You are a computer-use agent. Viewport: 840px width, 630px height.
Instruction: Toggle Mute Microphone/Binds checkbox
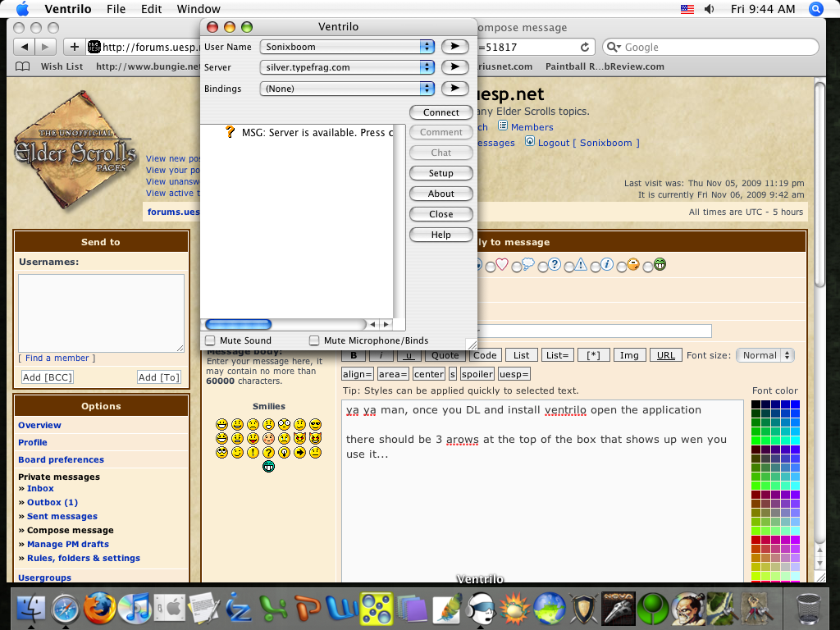tap(314, 340)
